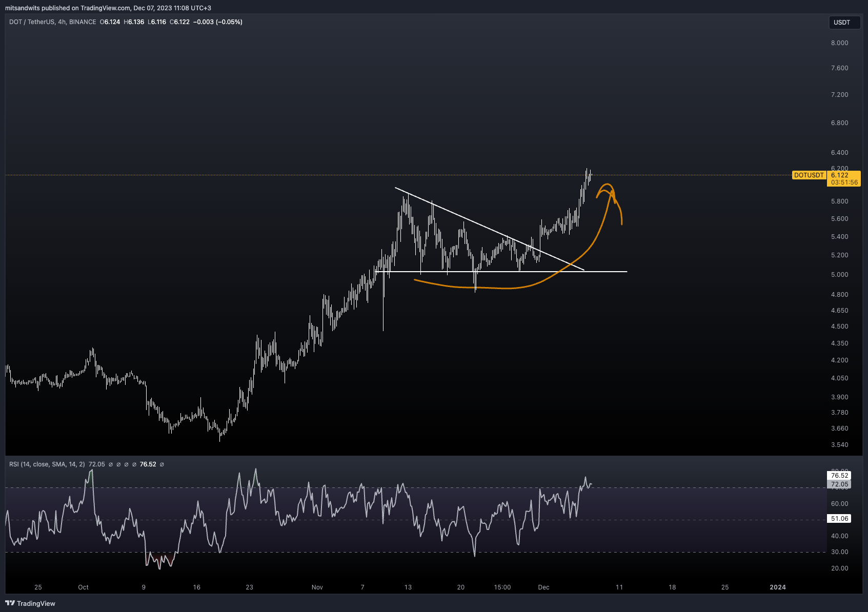This screenshot has height=612, width=868.
Task: Click the 13 date label on time axis
Action: 408,587
